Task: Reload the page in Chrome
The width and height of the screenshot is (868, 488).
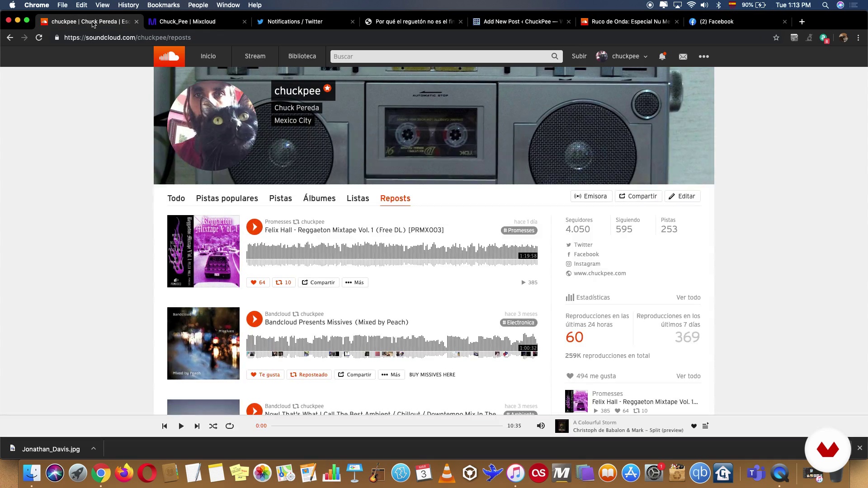Action: click(39, 38)
